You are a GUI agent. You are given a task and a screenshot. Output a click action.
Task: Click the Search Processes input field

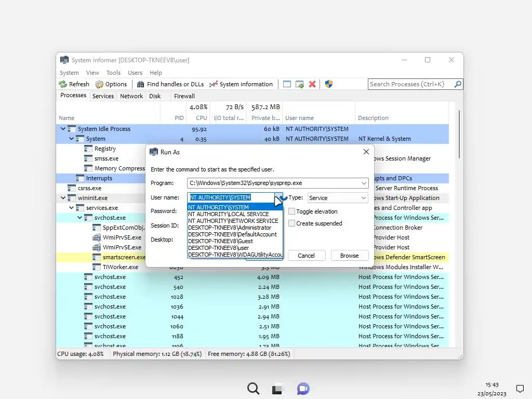tap(410, 84)
